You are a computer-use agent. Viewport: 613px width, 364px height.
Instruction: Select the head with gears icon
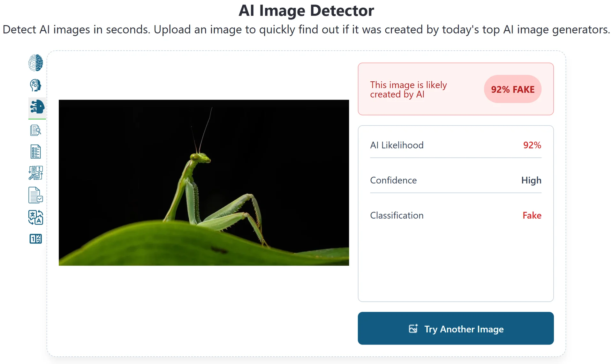(35, 85)
